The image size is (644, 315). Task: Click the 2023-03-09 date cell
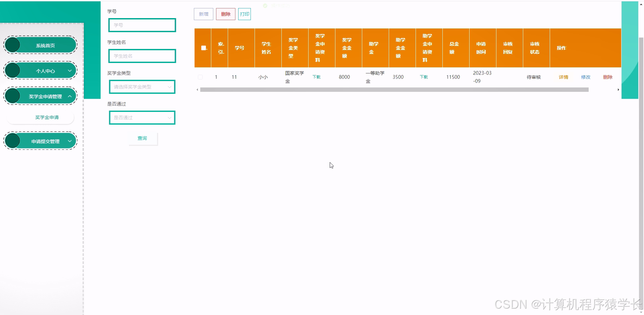point(482,77)
